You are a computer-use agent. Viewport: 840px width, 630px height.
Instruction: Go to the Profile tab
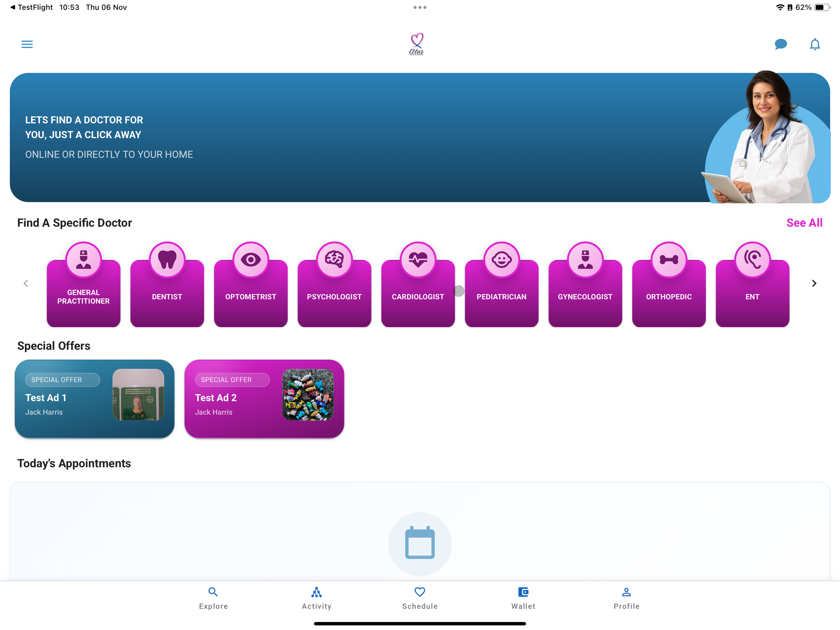pos(627,598)
